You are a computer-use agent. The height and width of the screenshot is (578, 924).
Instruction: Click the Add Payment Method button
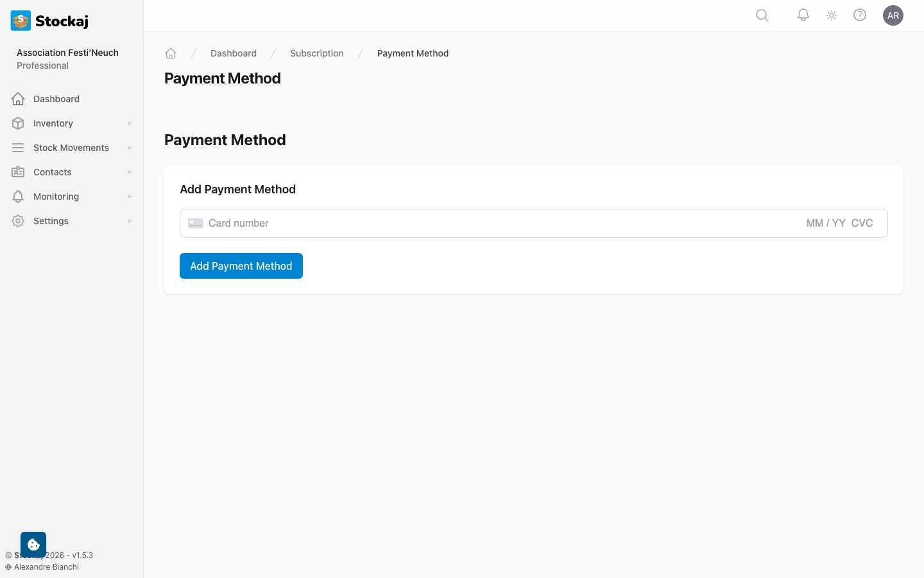click(x=241, y=266)
